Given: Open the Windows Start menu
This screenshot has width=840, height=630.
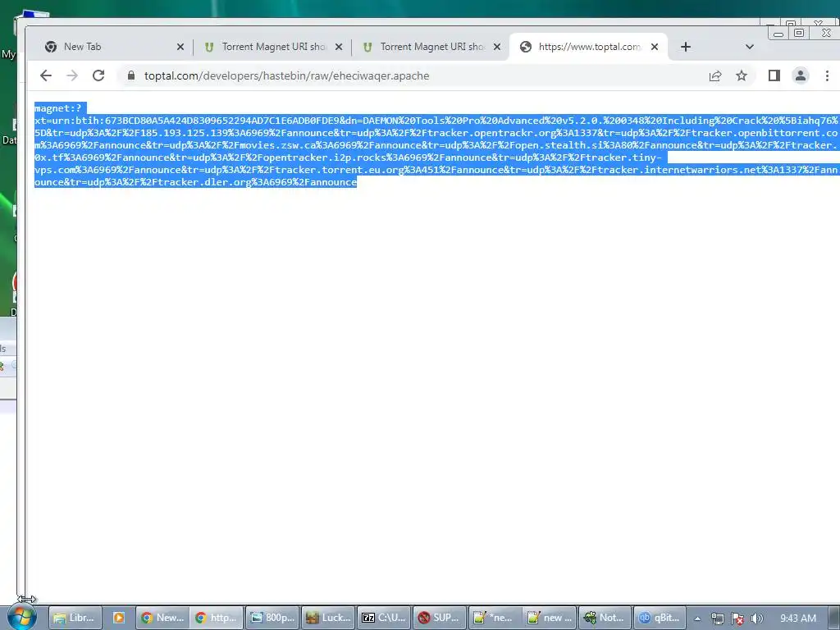Looking at the screenshot, I should (x=22, y=617).
